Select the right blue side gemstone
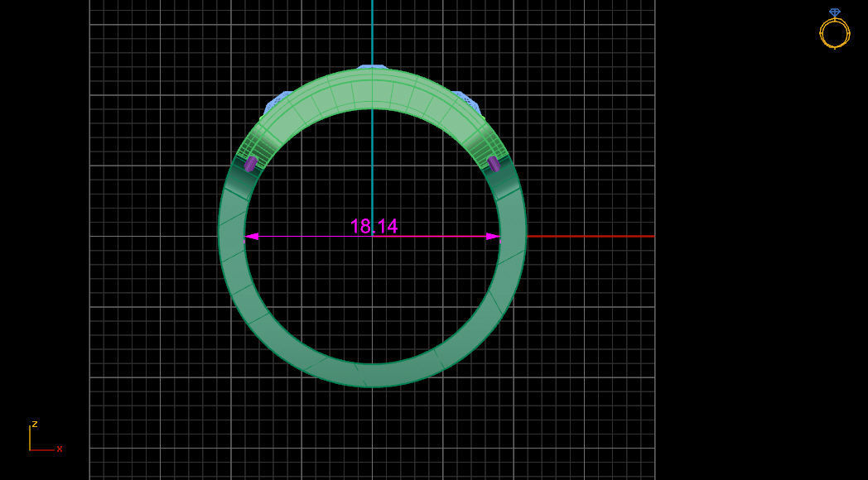Image resolution: width=868 pixels, height=480 pixels. click(468, 103)
